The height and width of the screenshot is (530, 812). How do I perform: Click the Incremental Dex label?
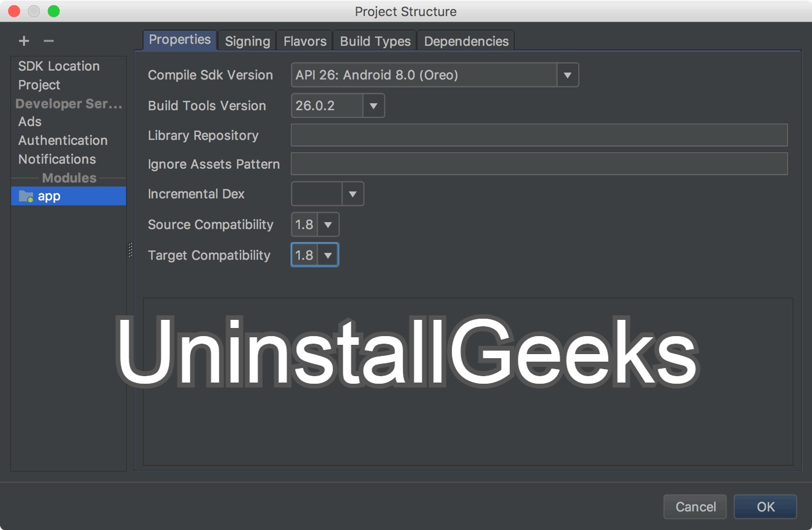pos(196,194)
